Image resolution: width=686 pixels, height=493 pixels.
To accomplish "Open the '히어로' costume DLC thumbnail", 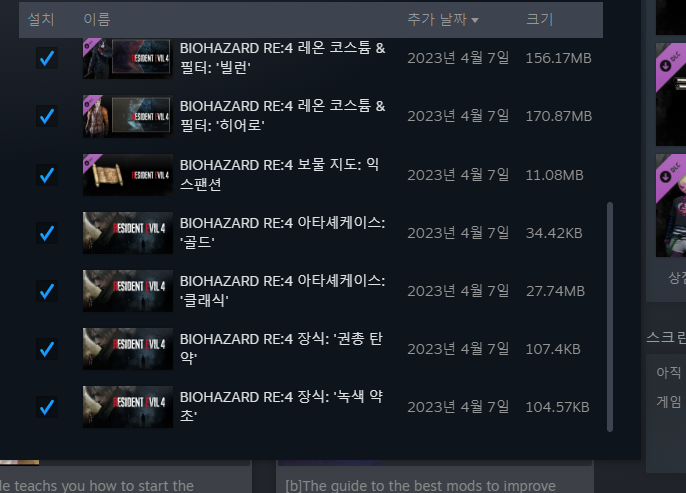I will coord(128,116).
